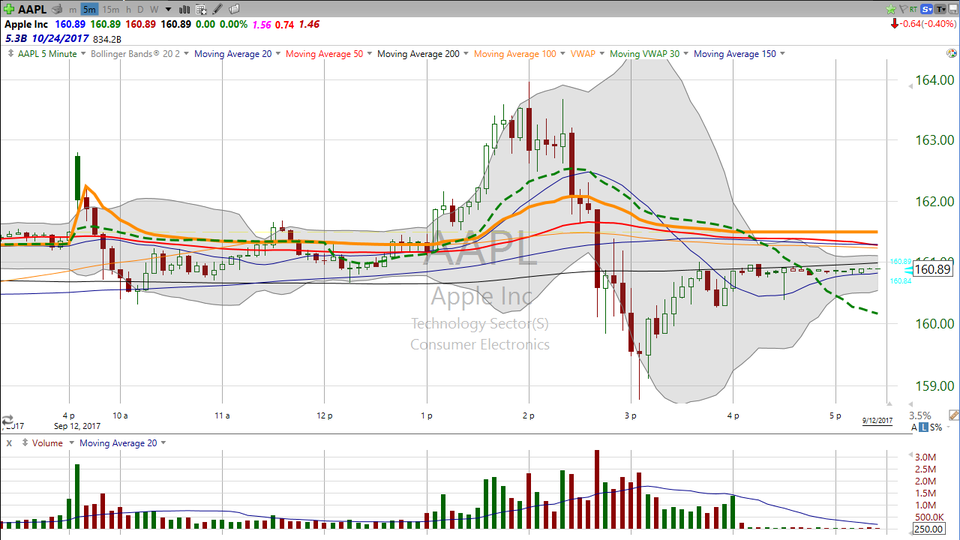Click the red down-arrow change indicator

click(894, 24)
